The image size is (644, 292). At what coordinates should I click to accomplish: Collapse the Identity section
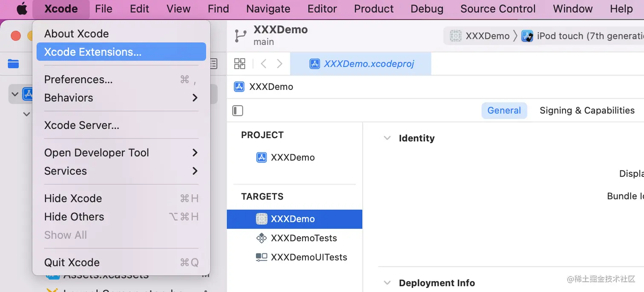click(387, 138)
